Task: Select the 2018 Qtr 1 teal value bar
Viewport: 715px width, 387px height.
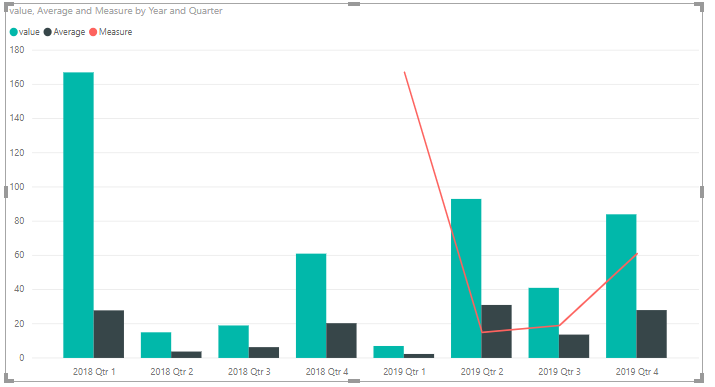Action: coord(78,215)
